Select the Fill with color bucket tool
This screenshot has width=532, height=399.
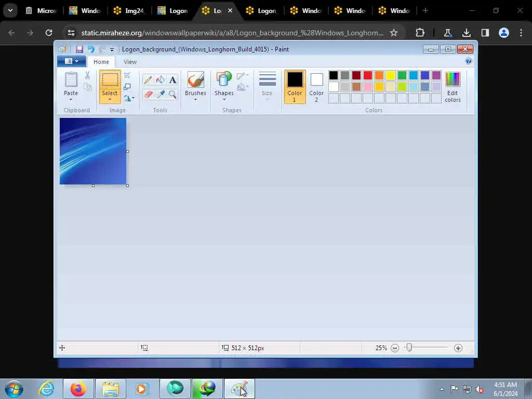click(x=160, y=79)
